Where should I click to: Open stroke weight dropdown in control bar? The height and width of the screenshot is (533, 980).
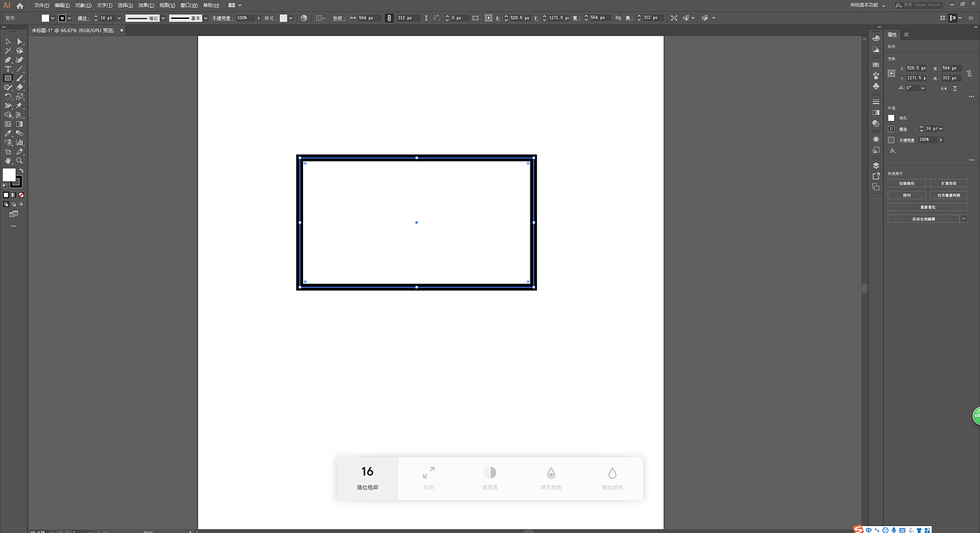click(x=119, y=18)
